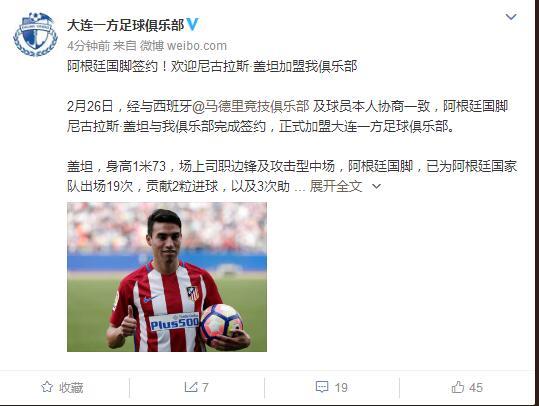Click the post headline text about 盖坦
This screenshot has width=539, height=406.
coord(212,66)
